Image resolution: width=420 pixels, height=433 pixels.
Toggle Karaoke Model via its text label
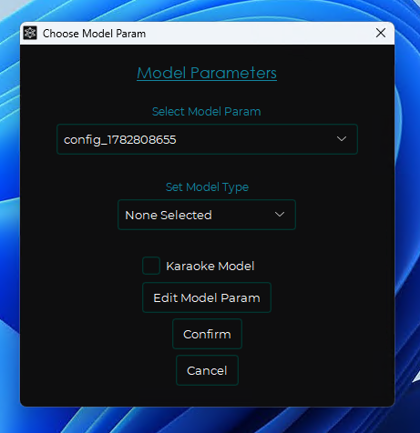point(210,266)
